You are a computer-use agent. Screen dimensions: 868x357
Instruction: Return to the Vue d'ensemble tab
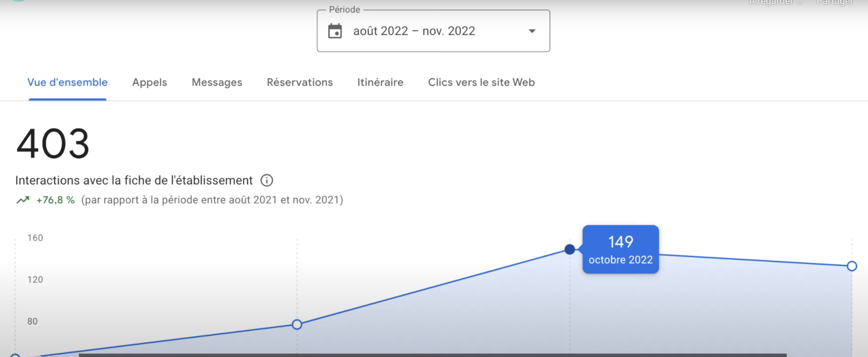67,82
